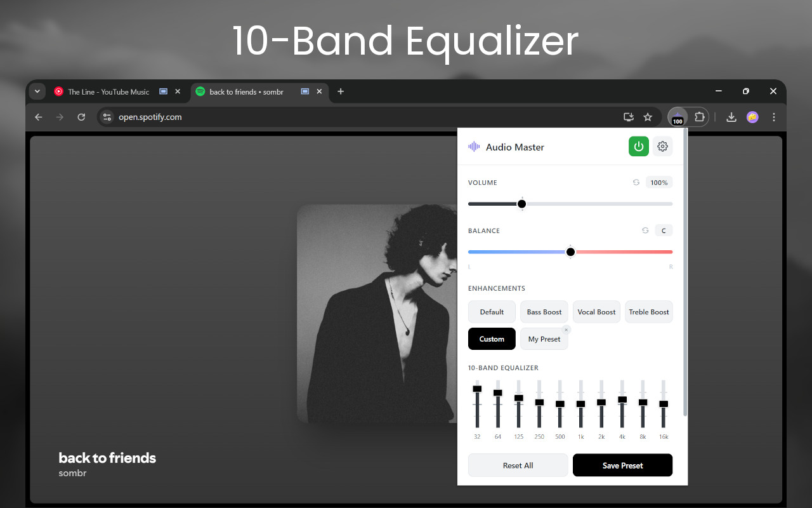
Task: Select the Treble Boost preset
Action: click(x=648, y=311)
